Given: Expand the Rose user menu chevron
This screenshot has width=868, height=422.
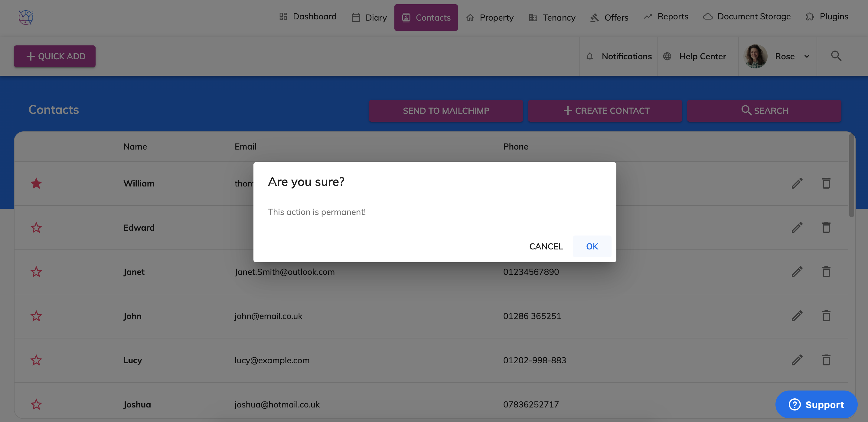Looking at the screenshot, I should pyautogui.click(x=807, y=56).
